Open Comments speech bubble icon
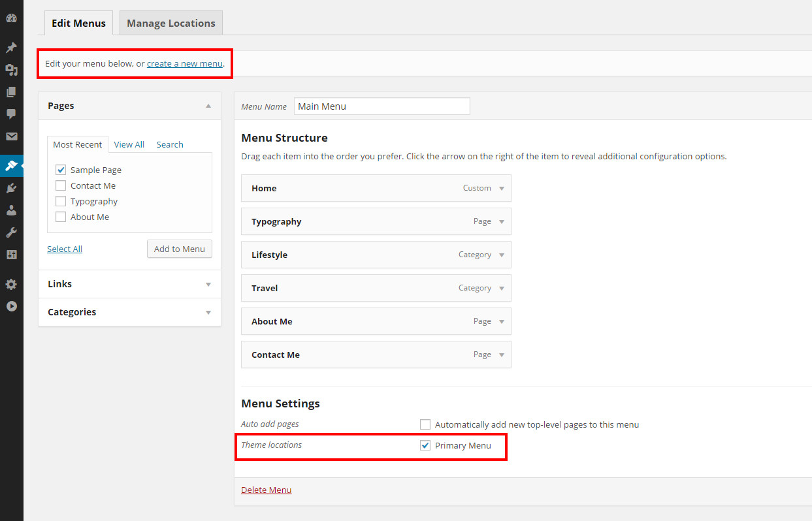Image resolution: width=812 pixels, height=521 pixels. point(11,114)
